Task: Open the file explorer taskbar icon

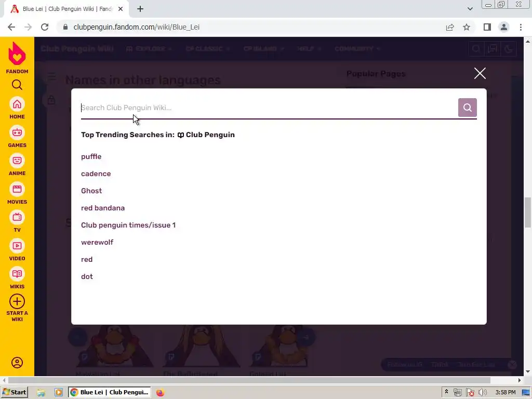Action: (41, 393)
